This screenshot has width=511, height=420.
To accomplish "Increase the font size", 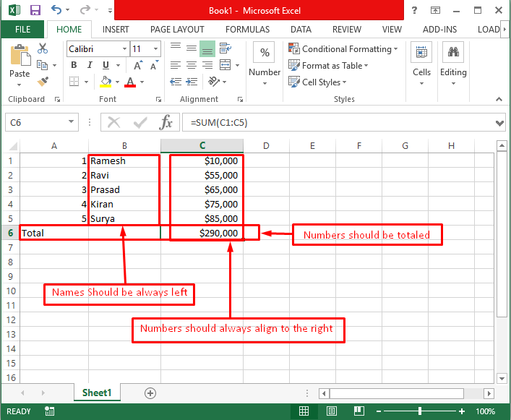I will (x=138, y=65).
